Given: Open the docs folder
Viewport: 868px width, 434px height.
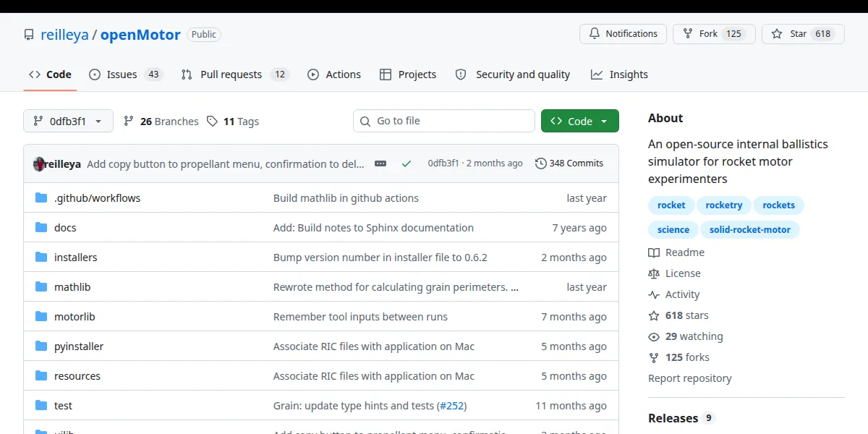Looking at the screenshot, I should click(x=65, y=228).
